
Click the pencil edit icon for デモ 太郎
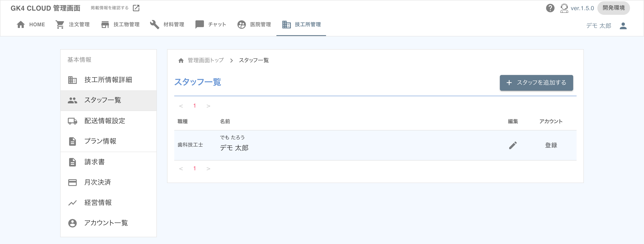coord(513,145)
